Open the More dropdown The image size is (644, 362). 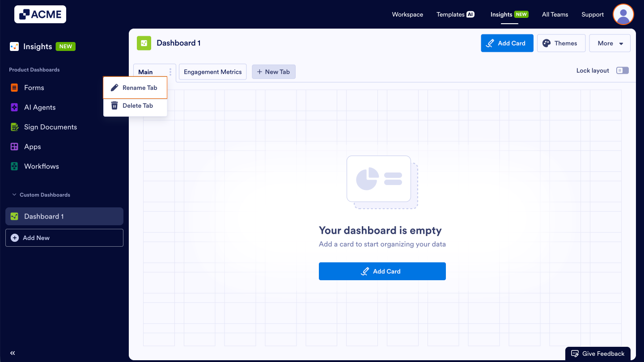pyautogui.click(x=609, y=43)
